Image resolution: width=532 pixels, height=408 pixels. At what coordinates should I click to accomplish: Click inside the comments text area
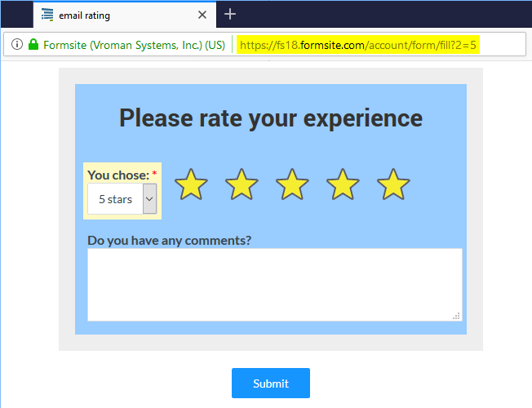(x=275, y=285)
